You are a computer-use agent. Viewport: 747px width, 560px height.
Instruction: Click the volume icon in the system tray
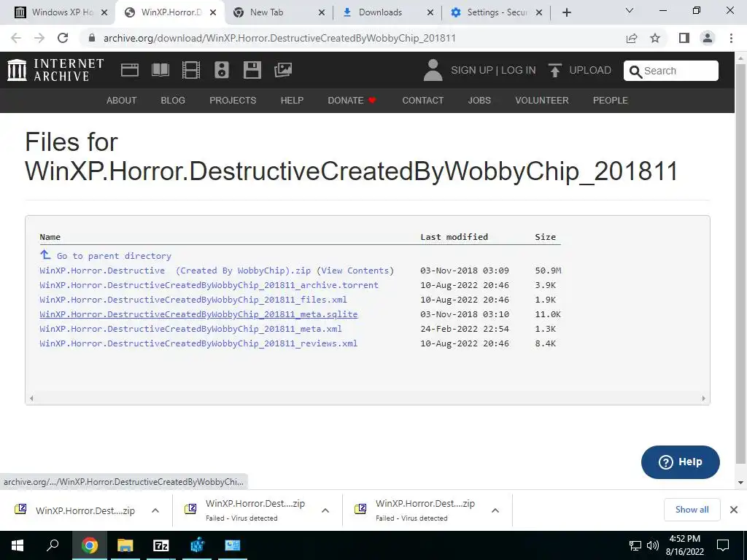(653, 545)
